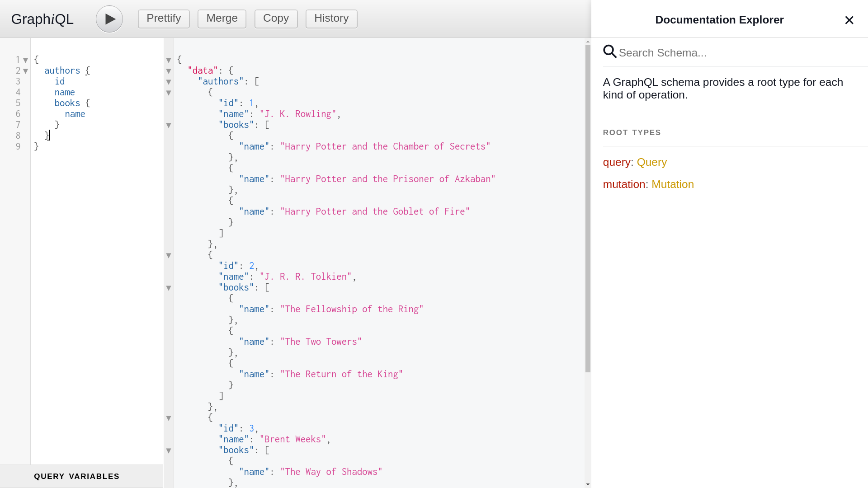Click the GraphiQL logo
The image size is (868, 488).
click(42, 19)
